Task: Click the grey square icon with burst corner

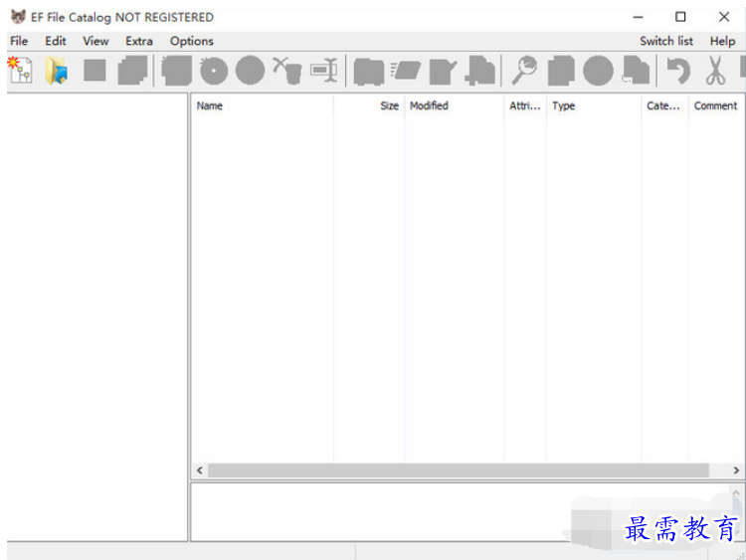Action: 176,71
